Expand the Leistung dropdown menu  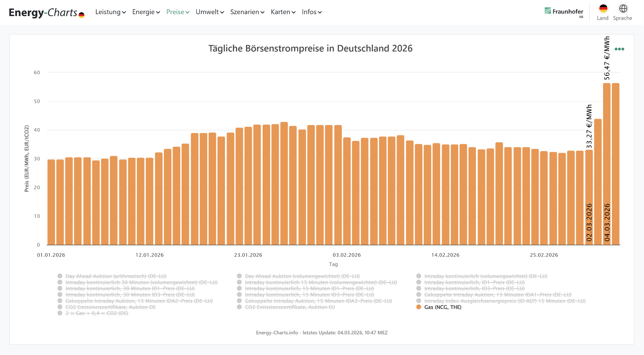(x=110, y=12)
